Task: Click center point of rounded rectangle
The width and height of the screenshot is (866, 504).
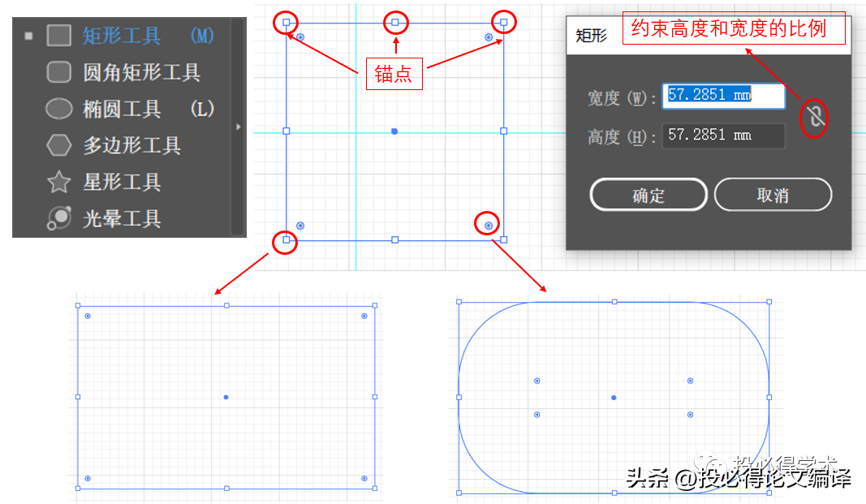Action: tap(614, 398)
